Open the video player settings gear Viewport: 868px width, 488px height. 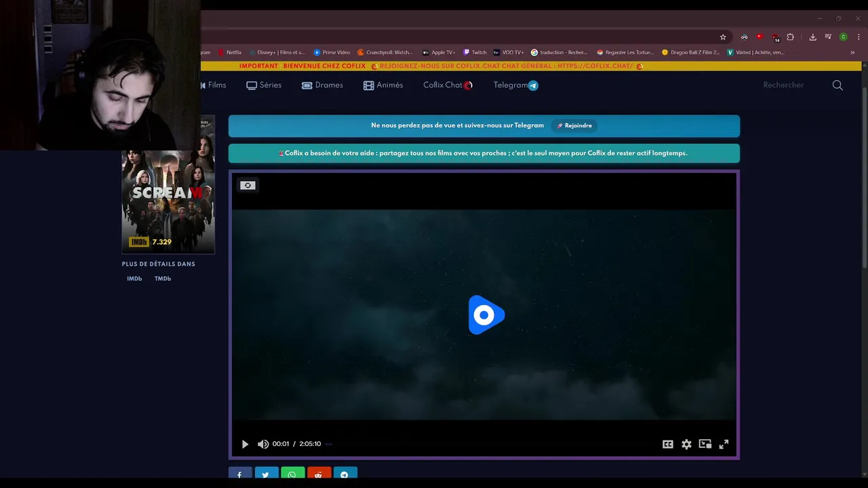pyautogui.click(x=686, y=445)
